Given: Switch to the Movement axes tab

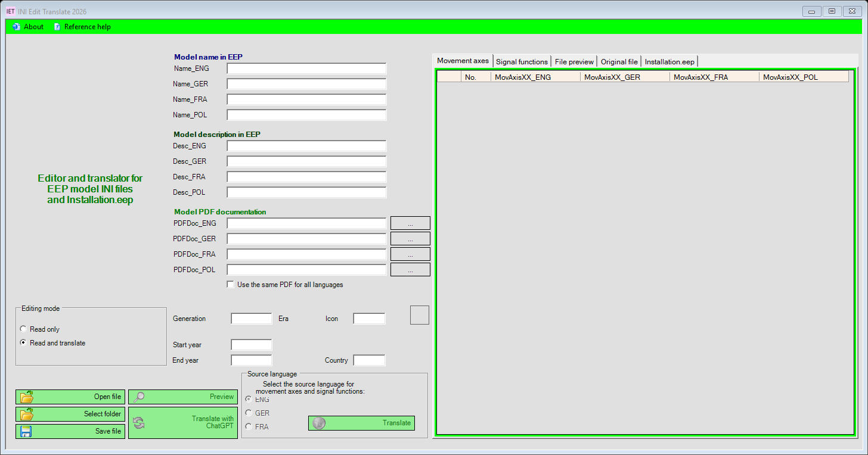Looking at the screenshot, I should pyautogui.click(x=463, y=61).
